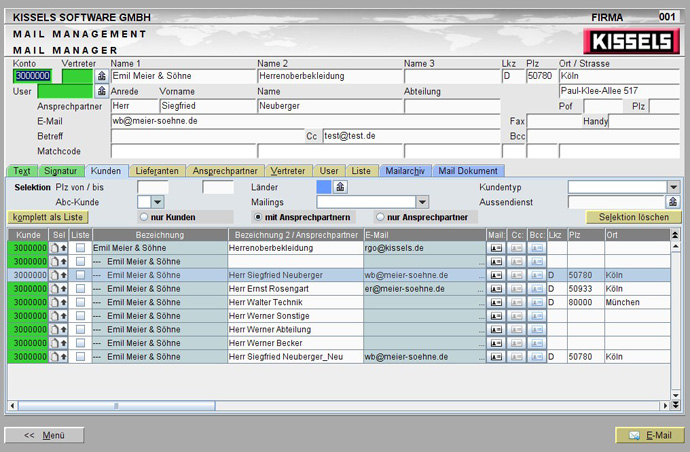690x452 pixels.
Task: Tick the Liste checkbox in the Herr Walter Technik row
Action: click(x=80, y=303)
